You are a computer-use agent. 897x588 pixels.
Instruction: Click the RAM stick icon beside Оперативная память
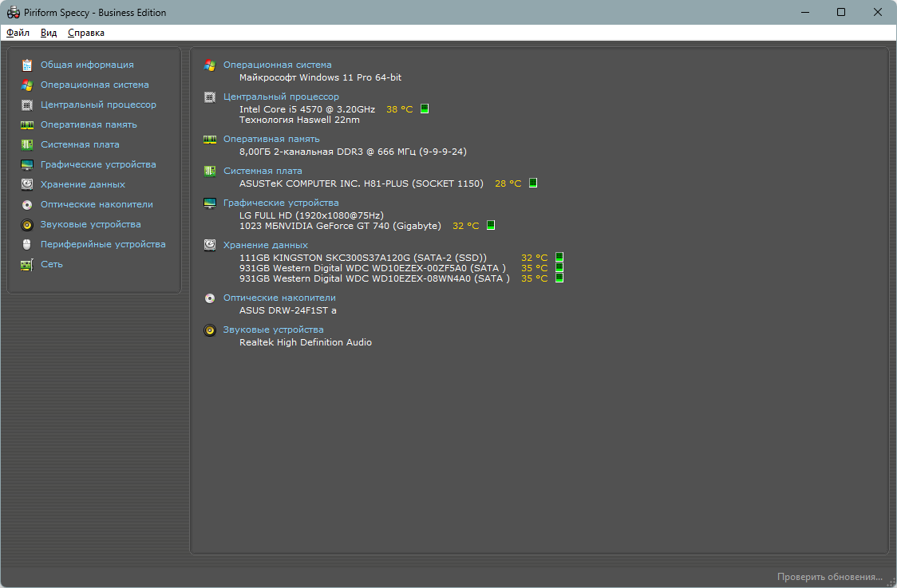coord(27,124)
